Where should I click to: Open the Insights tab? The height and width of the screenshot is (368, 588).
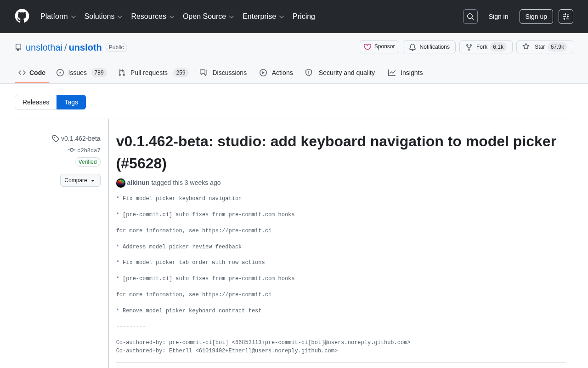[x=406, y=73]
